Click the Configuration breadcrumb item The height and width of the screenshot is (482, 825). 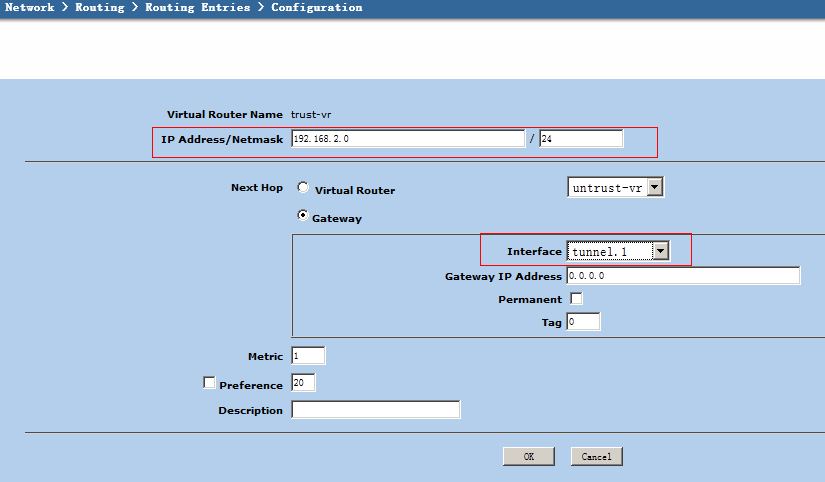(316, 8)
